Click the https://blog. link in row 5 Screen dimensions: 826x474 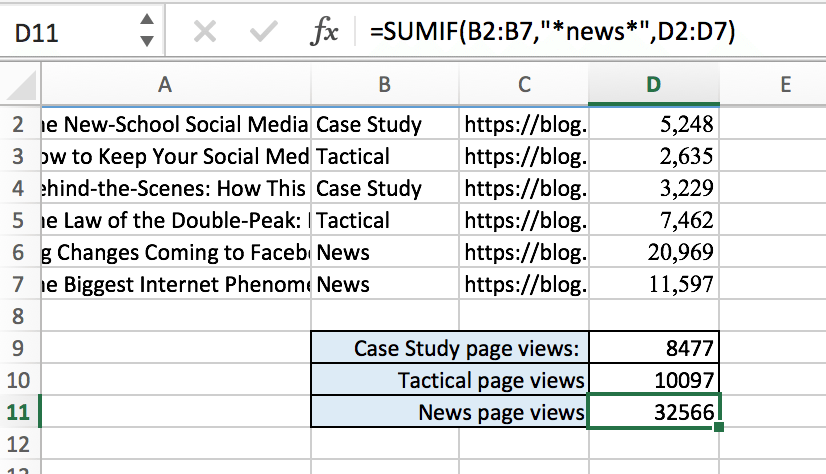coord(524,220)
